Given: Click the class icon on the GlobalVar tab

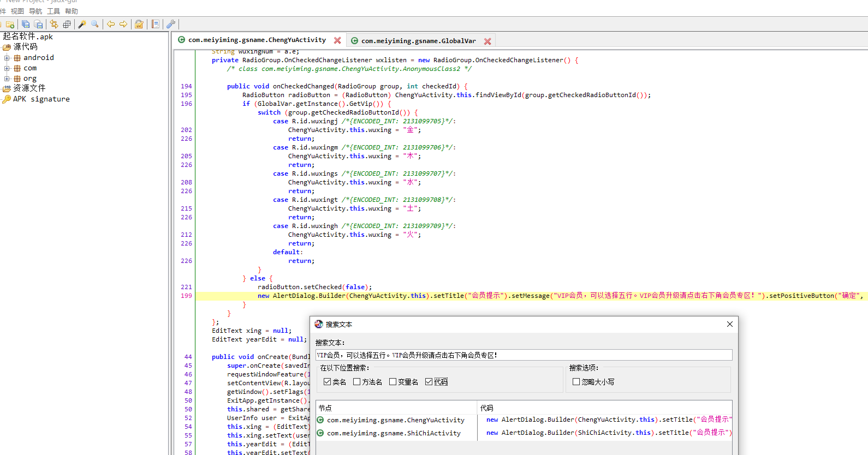Looking at the screenshot, I should [355, 41].
